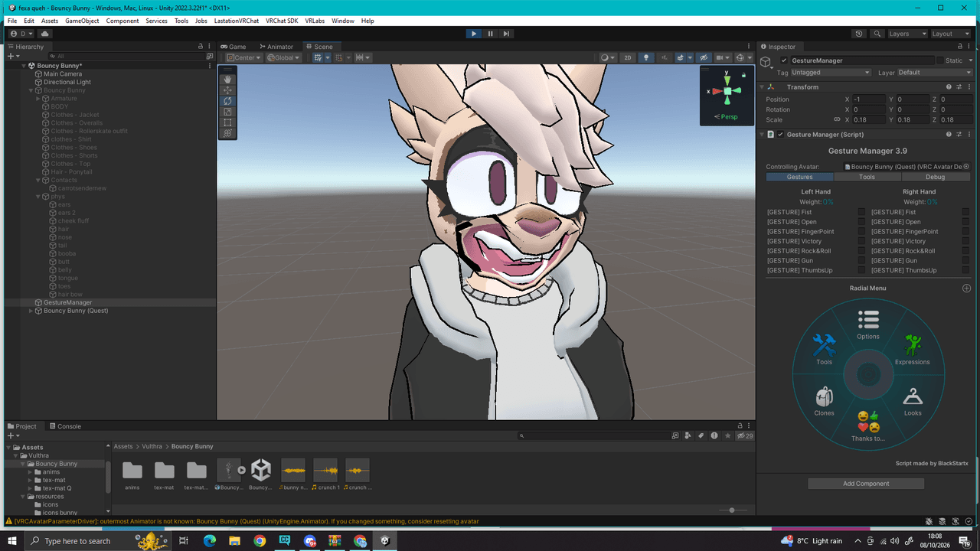Switch to Debug in Gesture Manager
The width and height of the screenshot is (980, 551).
(935, 177)
